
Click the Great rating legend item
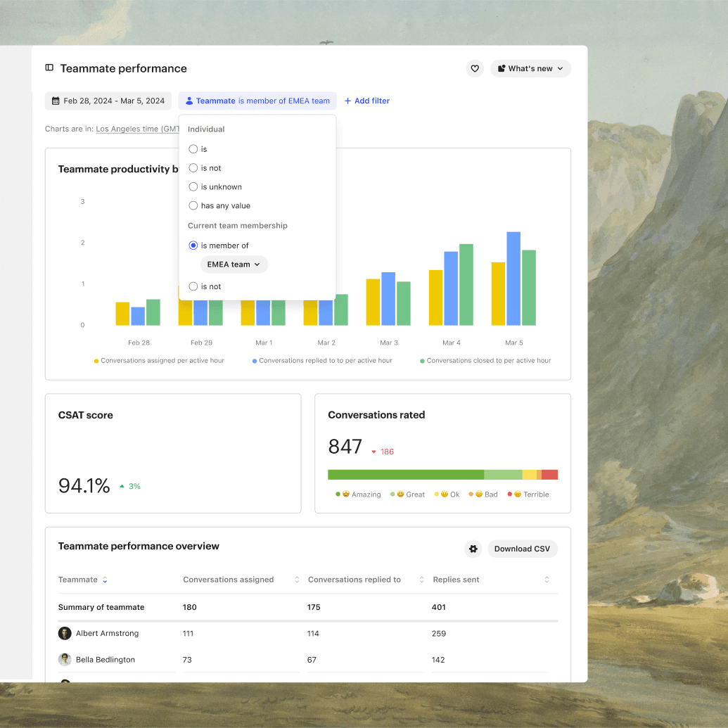tap(408, 494)
